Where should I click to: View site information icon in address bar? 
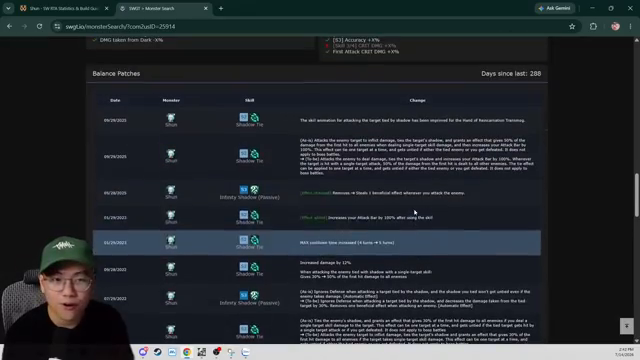pyautogui.click(x=57, y=27)
